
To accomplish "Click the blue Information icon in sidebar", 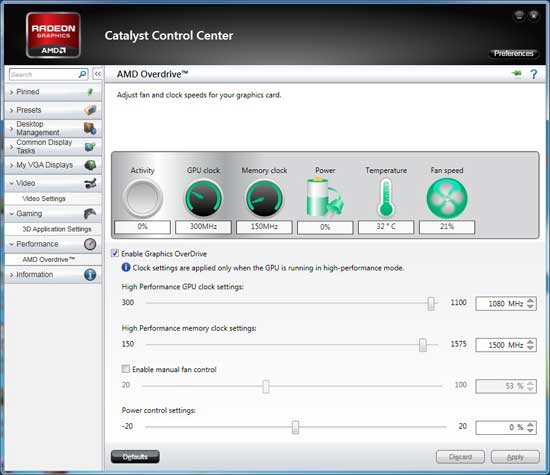I will [90, 275].
